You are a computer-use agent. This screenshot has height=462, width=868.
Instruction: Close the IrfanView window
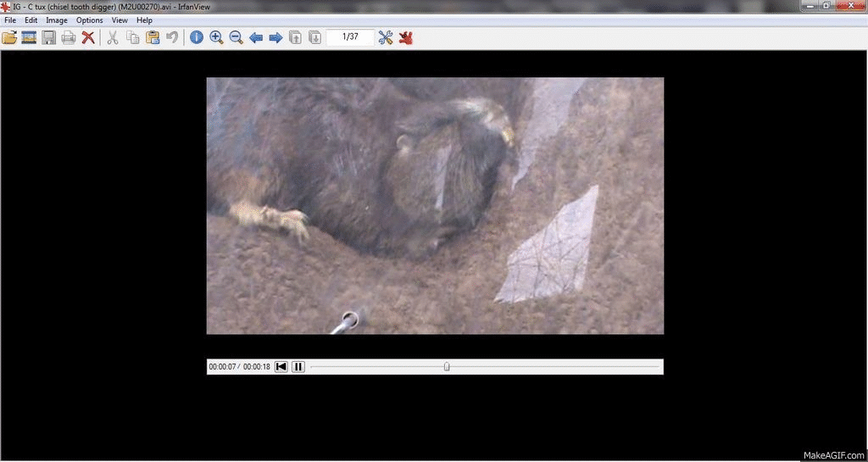point(851,5)
